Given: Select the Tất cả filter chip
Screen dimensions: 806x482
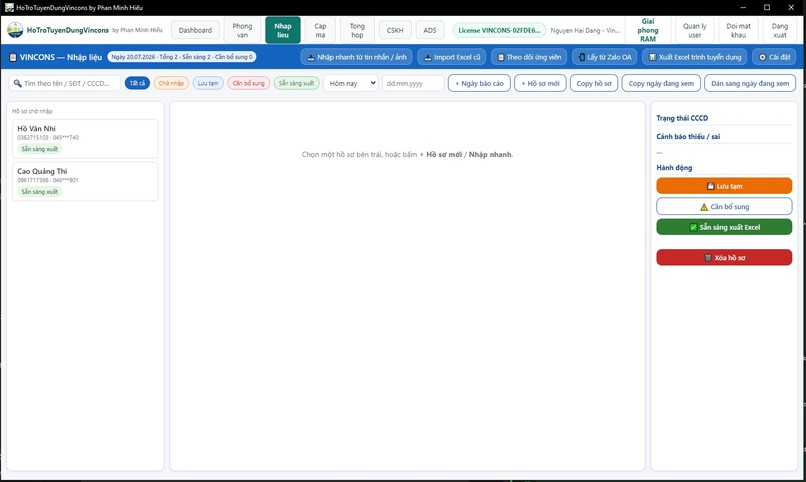Looking at the screenshot, I should point(137,83).
